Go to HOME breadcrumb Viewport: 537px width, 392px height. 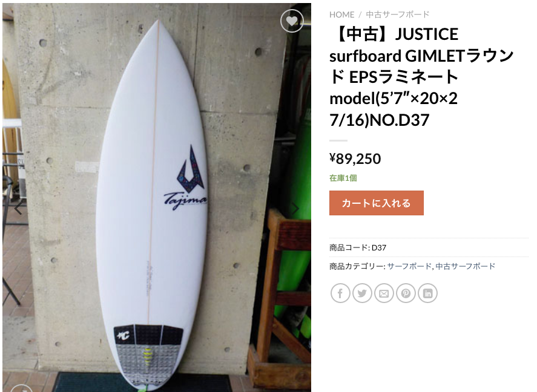[341, 15]
